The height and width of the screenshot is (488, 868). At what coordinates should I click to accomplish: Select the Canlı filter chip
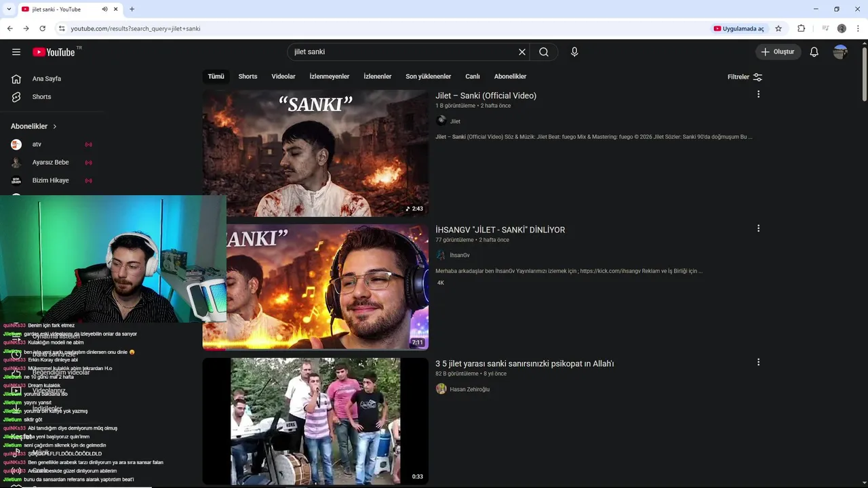pyautogui.click(x=473, y=77)
